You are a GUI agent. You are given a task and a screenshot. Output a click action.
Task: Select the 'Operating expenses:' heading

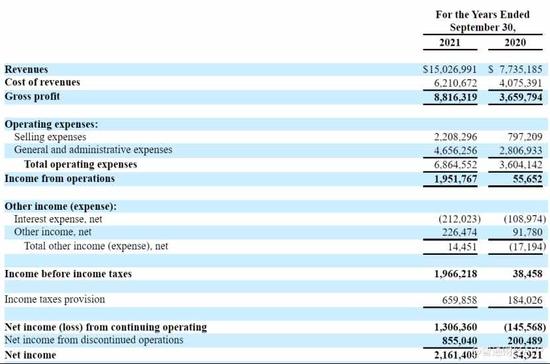coord(51,124)
